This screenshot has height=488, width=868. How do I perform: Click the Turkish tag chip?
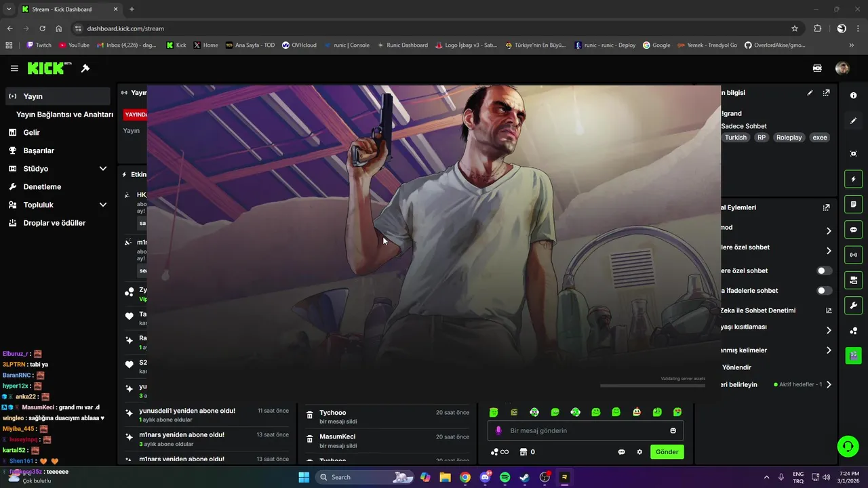735,138
